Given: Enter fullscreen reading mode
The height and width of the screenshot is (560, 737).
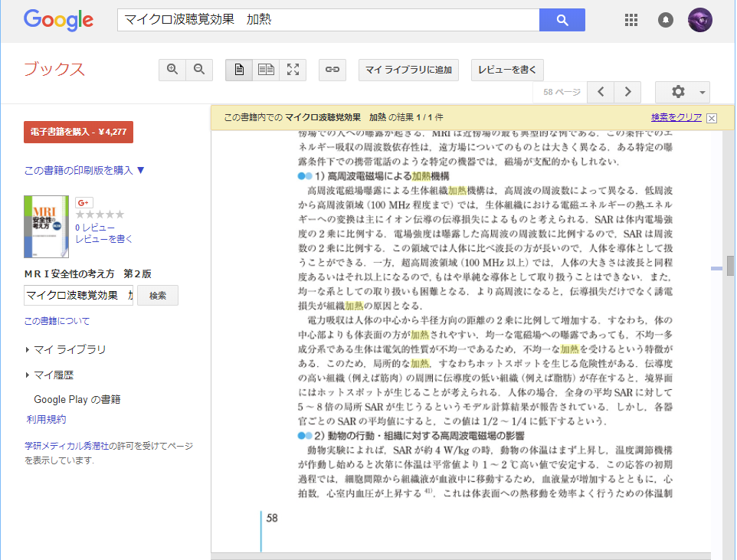Looking at the screenshot, I should point(293,70).
